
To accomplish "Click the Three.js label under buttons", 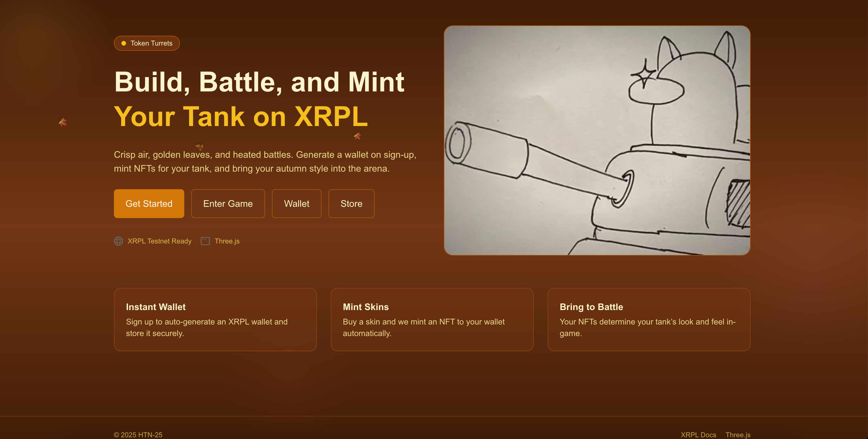I will click(227, 241).
